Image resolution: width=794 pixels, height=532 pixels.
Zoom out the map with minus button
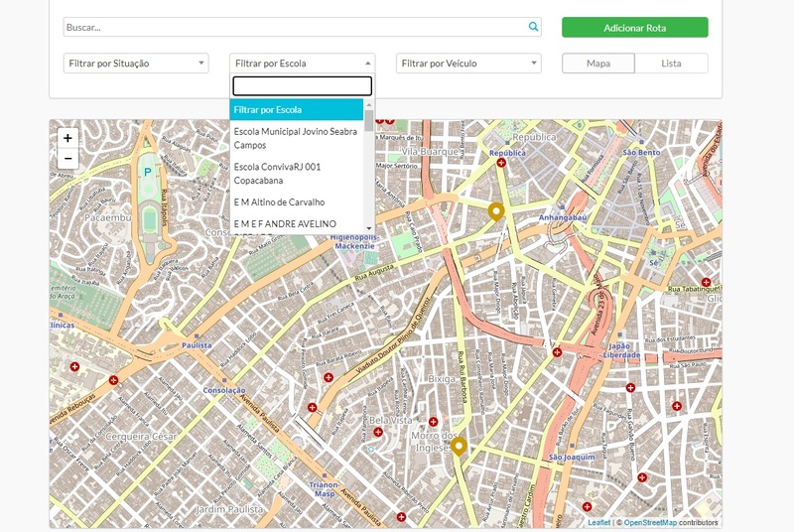[x=67, y=159]
